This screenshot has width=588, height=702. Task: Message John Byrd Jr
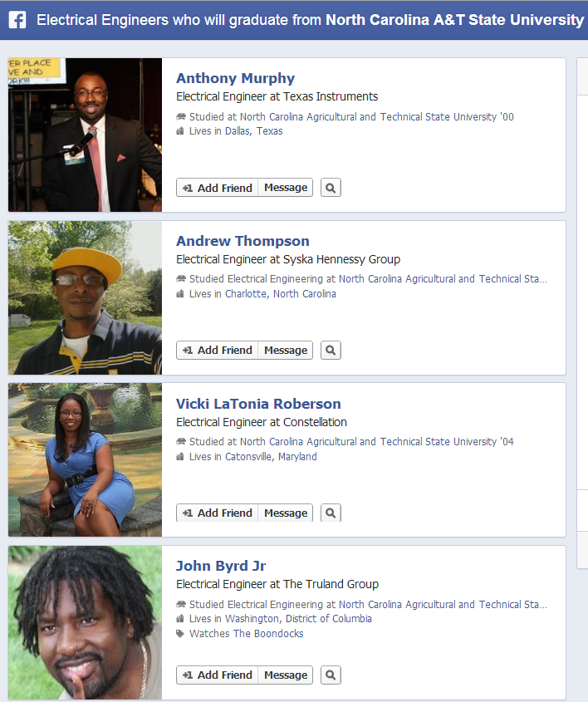[x=286, y=675]
